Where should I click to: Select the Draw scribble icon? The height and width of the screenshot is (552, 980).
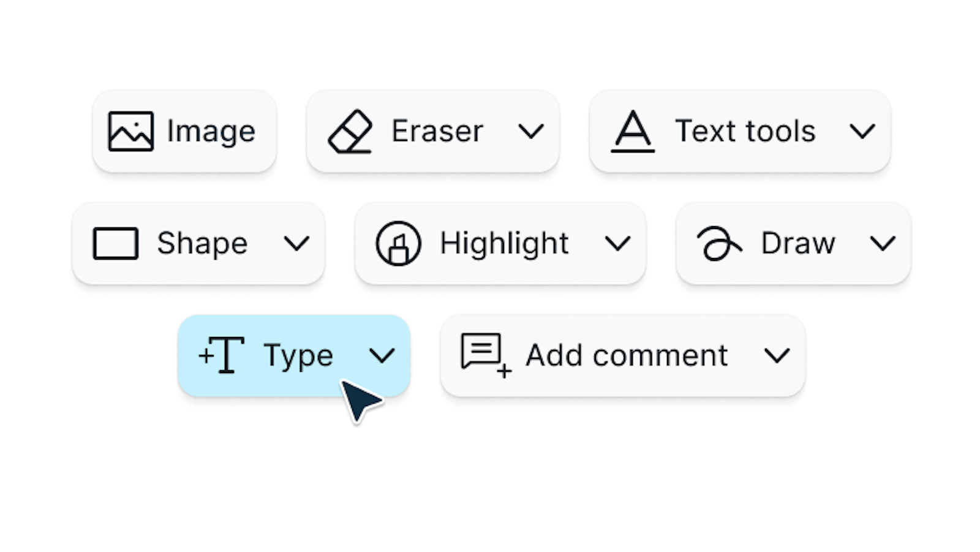coord(718,244)
